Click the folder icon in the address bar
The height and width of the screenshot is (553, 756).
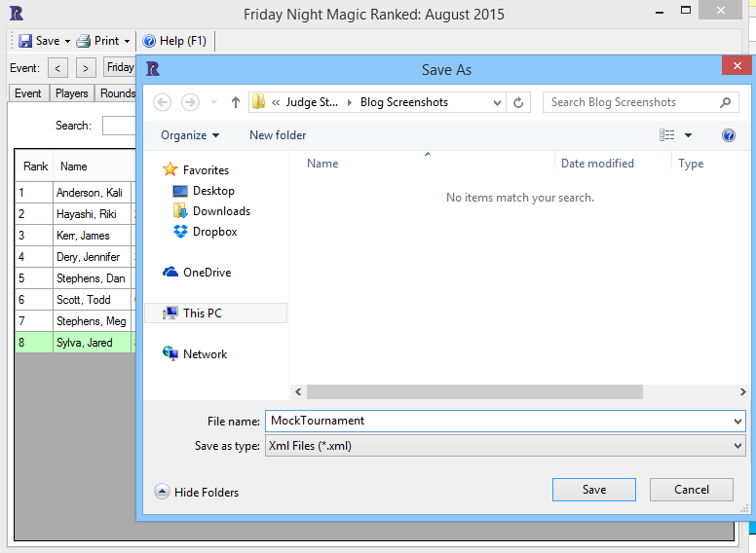pyautogui.click(x=259, y=102)
